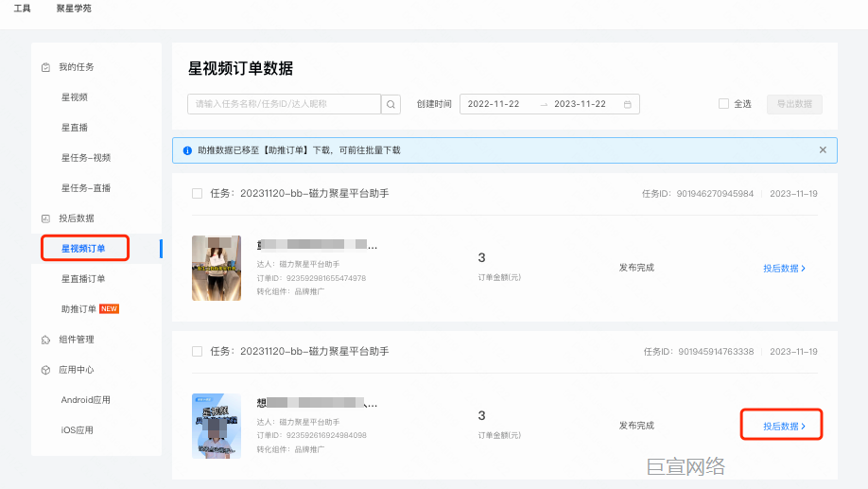The height and width of the screenshot is (489, 868).
Task: Click order ID 923592616924984098 text
Action: click(x=325, y=435)
